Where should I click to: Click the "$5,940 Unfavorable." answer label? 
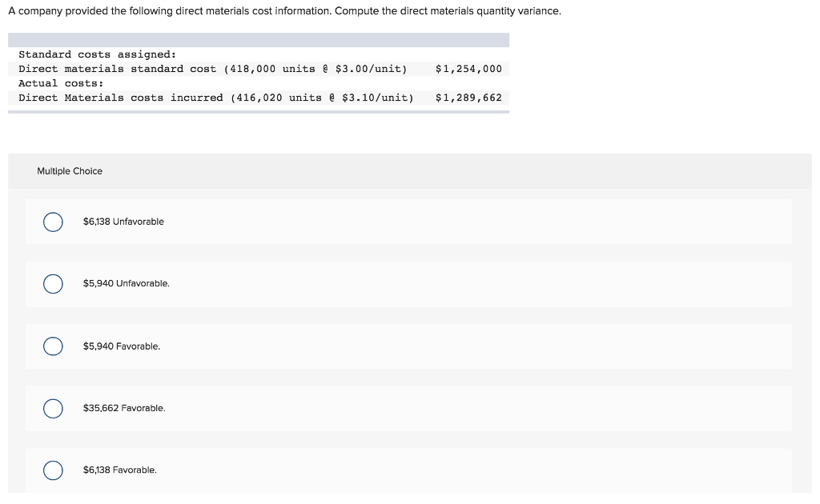tap(127, 284)
